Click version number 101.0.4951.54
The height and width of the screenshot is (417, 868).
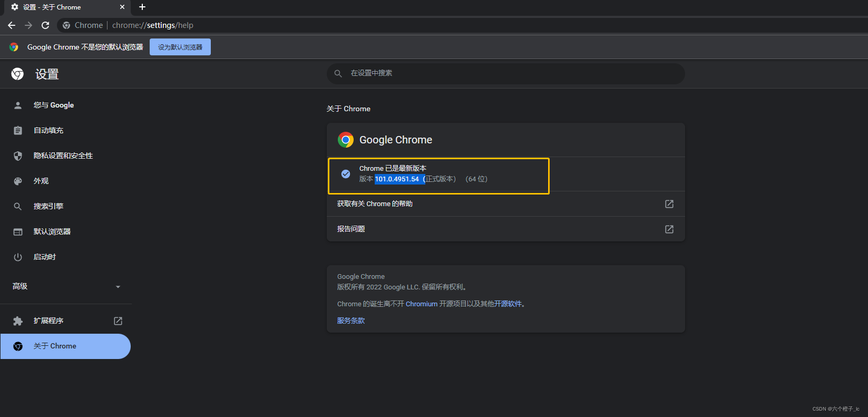coord(397,179)
